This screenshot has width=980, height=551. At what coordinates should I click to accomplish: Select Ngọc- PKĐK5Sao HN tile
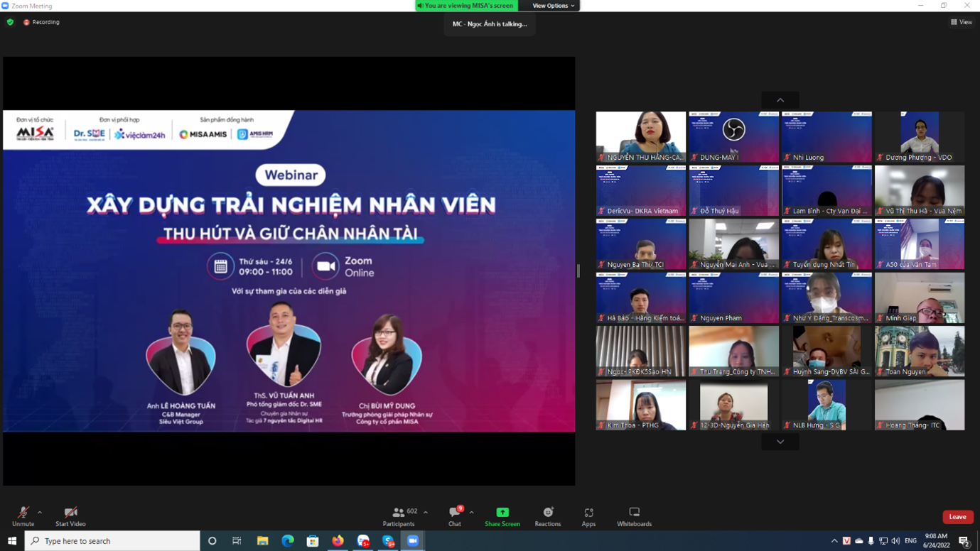click(641, 351)
